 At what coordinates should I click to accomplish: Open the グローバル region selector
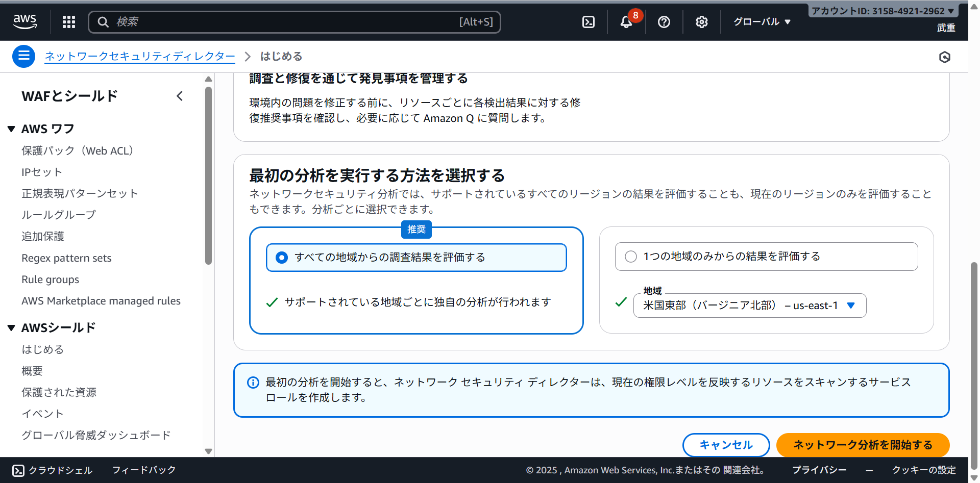[762, 22]
